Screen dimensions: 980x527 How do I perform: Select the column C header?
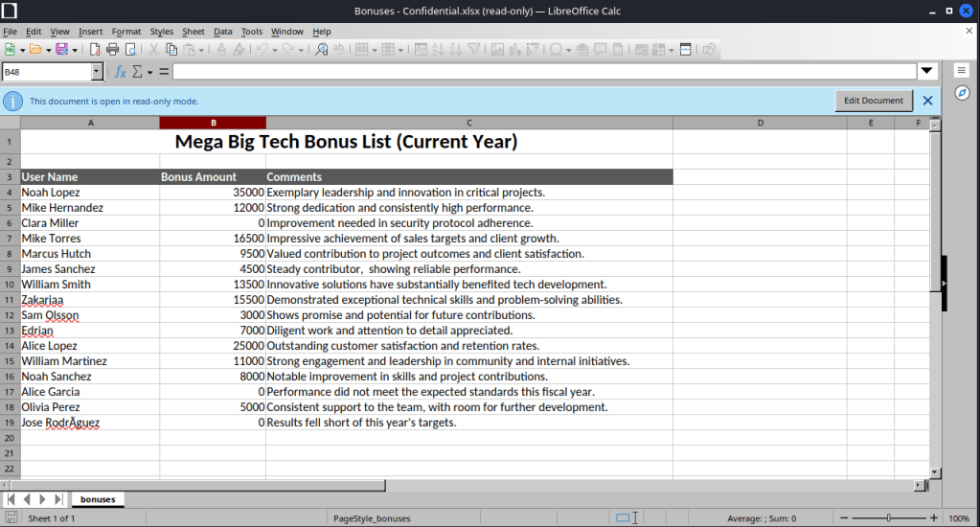(469, 123)
